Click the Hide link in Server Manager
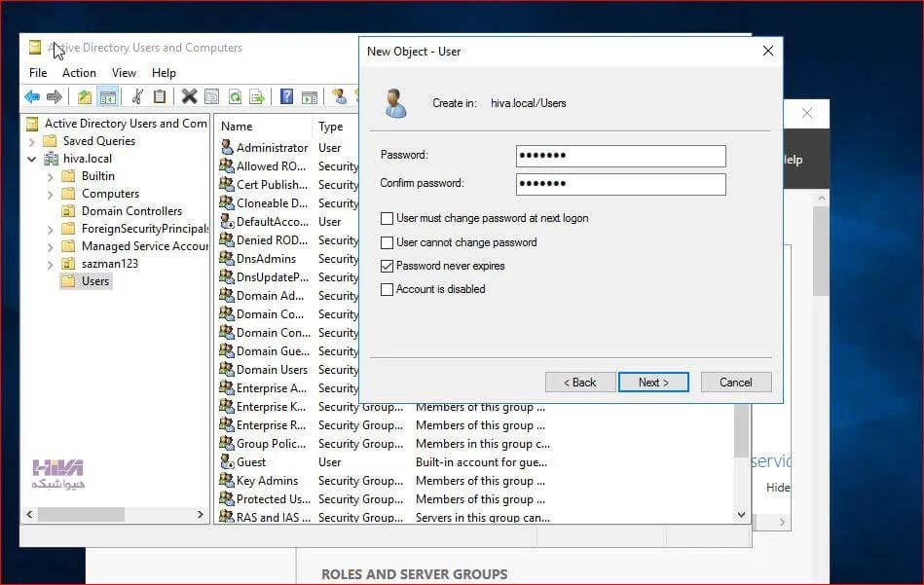This screenshot has width=924, height=585. (778, 488)
